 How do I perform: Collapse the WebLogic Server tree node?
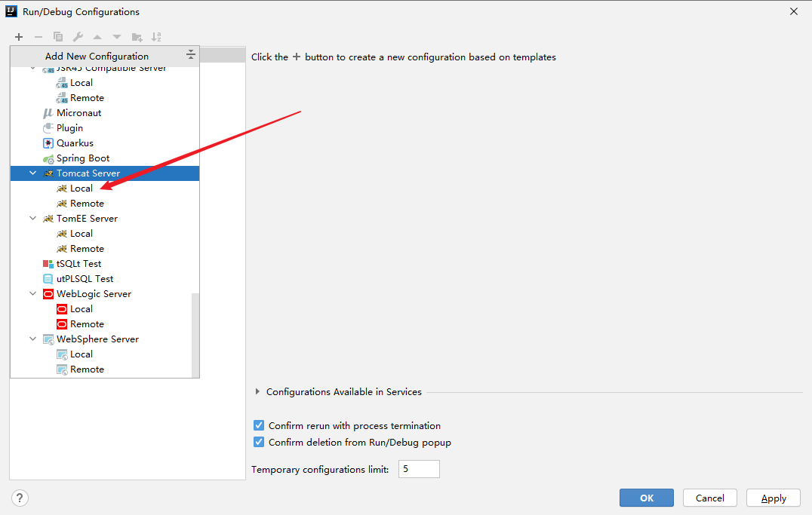click(x=33, y=293)
